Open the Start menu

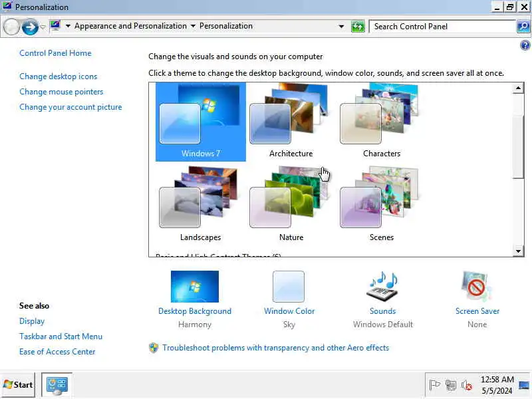[18, 385]
